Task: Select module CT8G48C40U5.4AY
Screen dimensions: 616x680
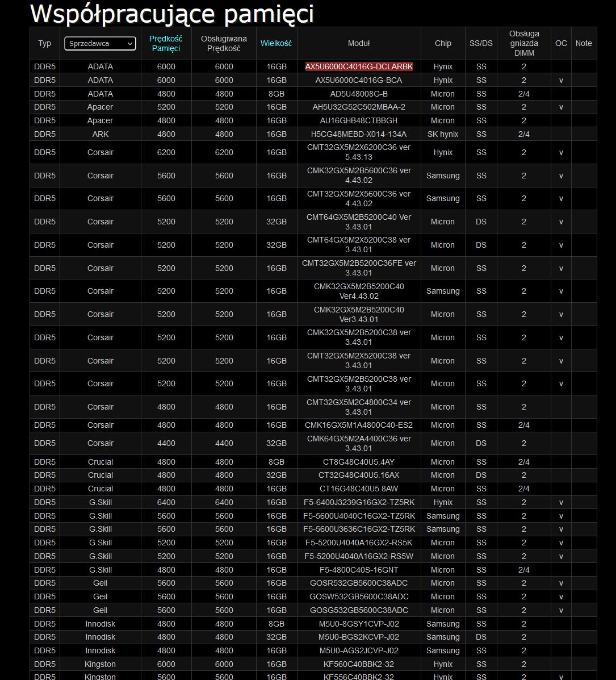Action: (359, 462)
